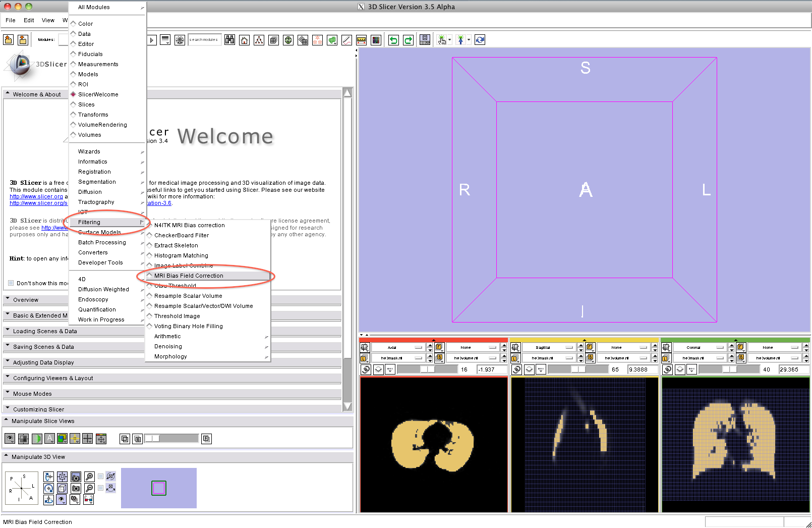Viewport: 812px width, 528px height.
Task: Click the Home module icon in toolbar
Action: [x=244, y=40]
